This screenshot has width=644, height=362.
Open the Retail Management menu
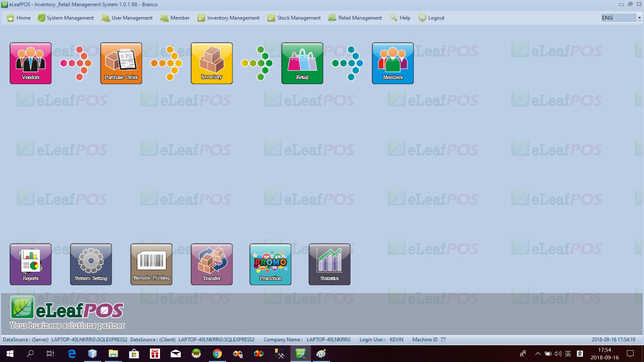tap(355, 18)
